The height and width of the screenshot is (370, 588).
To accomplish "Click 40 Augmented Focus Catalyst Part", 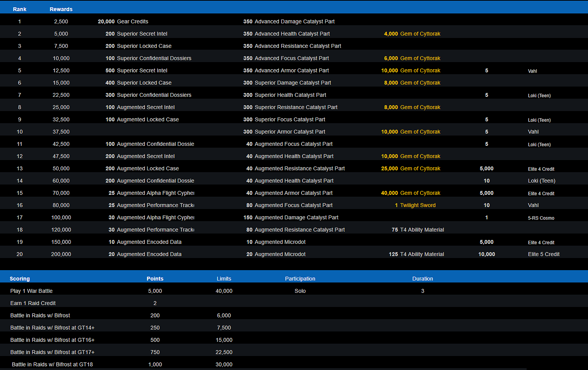I will [x=289, y=144].
